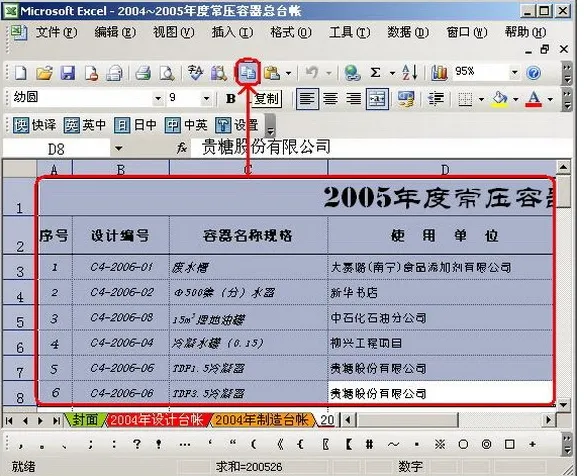Click the blue Help question mark icon
Screen dimensions: 584x476
pyautogui.click(x=533, y=73)
